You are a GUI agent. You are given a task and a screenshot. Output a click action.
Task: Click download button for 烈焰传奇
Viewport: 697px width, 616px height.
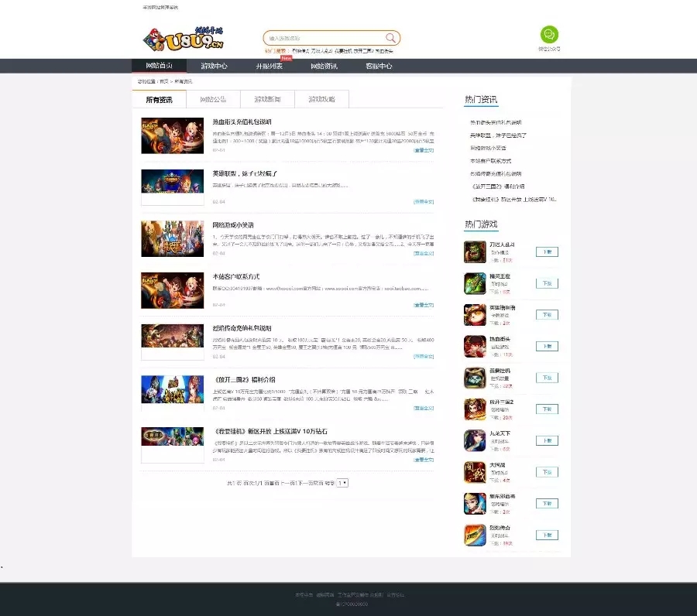pyautogui.click(x=547, y=536)
